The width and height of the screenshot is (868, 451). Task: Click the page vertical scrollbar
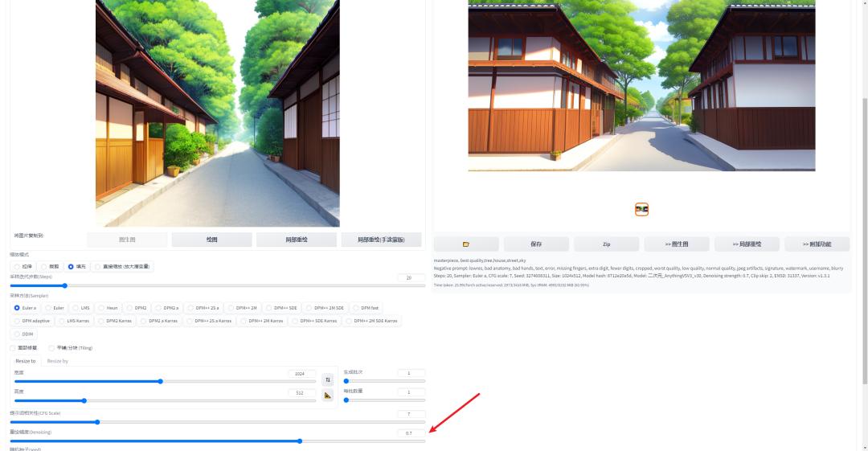(x=865, y=241)
